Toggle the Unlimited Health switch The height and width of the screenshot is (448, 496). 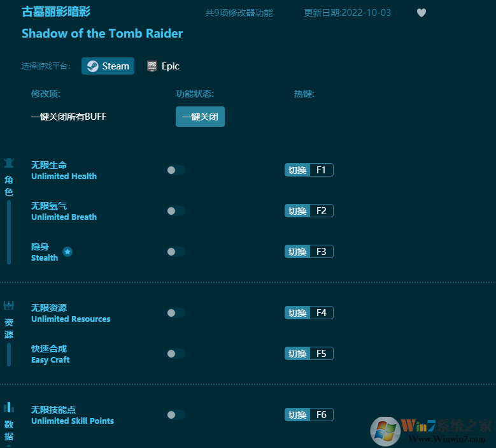click(176, 170)
